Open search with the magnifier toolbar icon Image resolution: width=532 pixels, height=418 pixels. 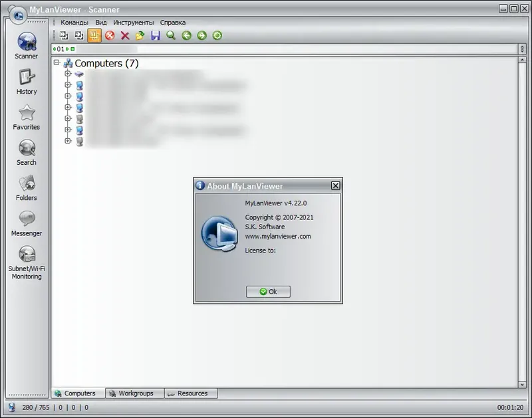click(170, 35)
